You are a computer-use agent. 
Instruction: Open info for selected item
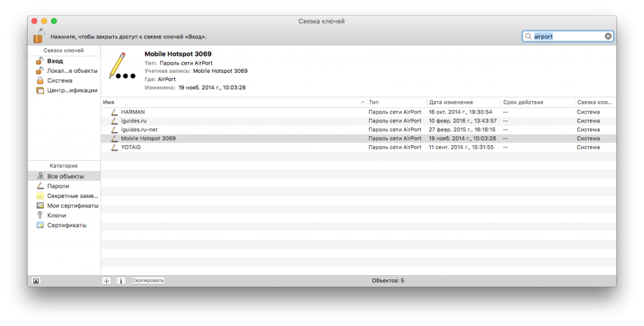(x=121, y=281)
